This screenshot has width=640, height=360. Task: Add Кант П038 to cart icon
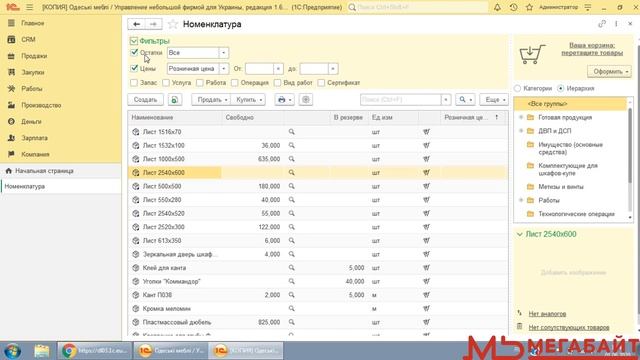pos(426,295)
